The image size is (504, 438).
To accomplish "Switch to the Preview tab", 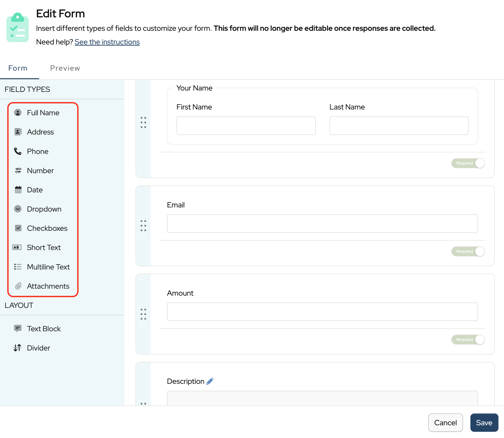I will click(65, 68).
